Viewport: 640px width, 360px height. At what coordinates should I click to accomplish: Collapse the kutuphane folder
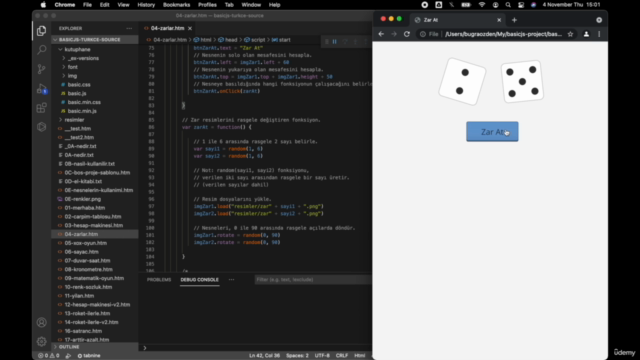77,49
